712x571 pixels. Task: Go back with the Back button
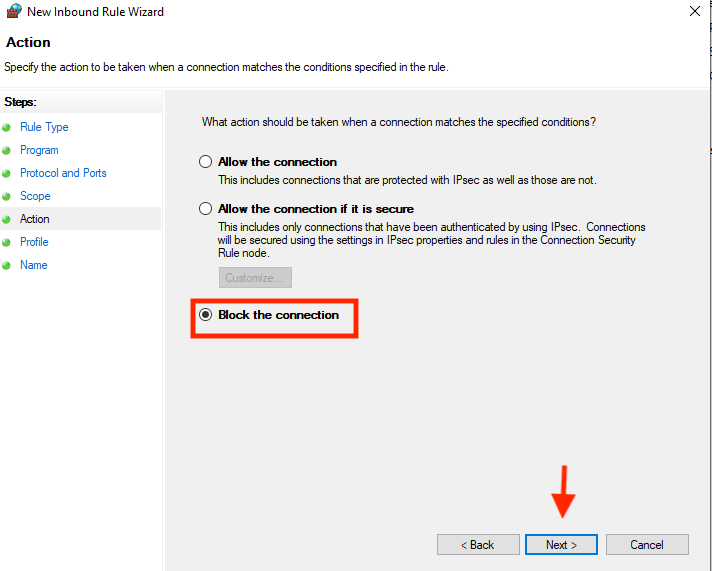point(478,544)
